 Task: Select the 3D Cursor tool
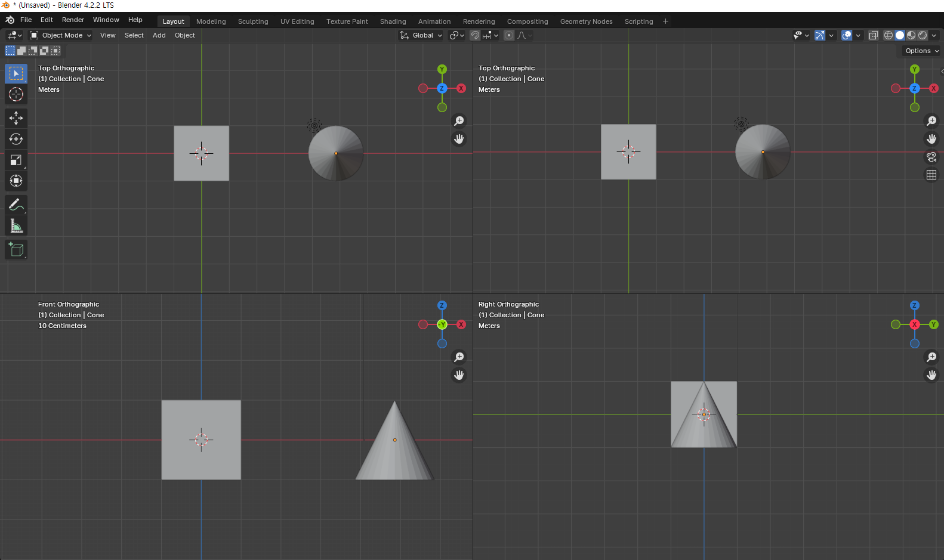16,94
